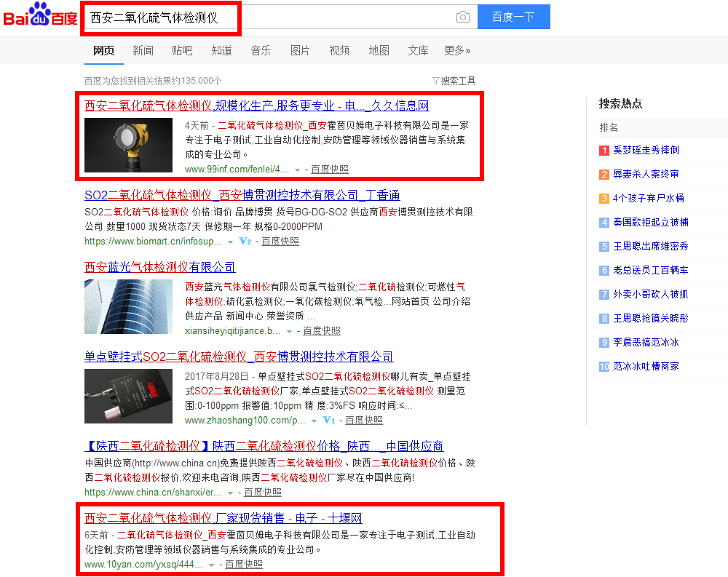Click www.99inf.com green URL text

[x=237, y=170]
